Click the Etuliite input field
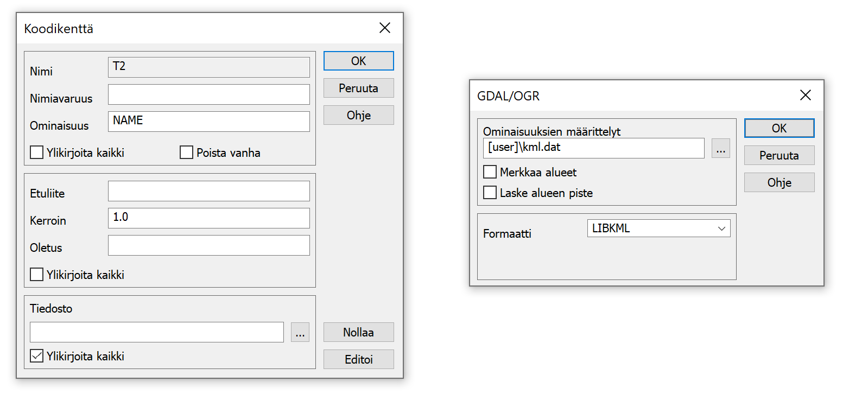Viewport: 868px width, 394px height. [208, 191]
